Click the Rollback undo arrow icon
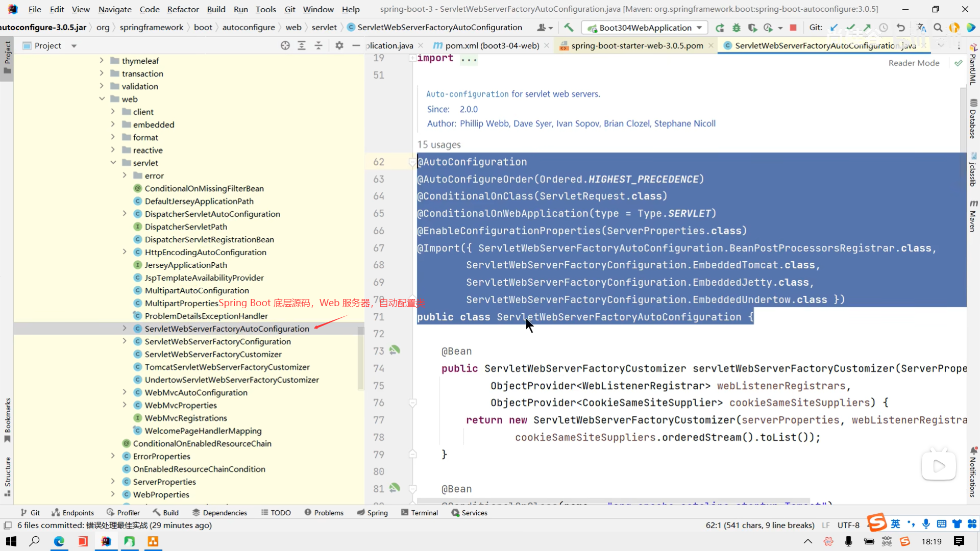Screen dimensions: 980x551 click(901, 28)
